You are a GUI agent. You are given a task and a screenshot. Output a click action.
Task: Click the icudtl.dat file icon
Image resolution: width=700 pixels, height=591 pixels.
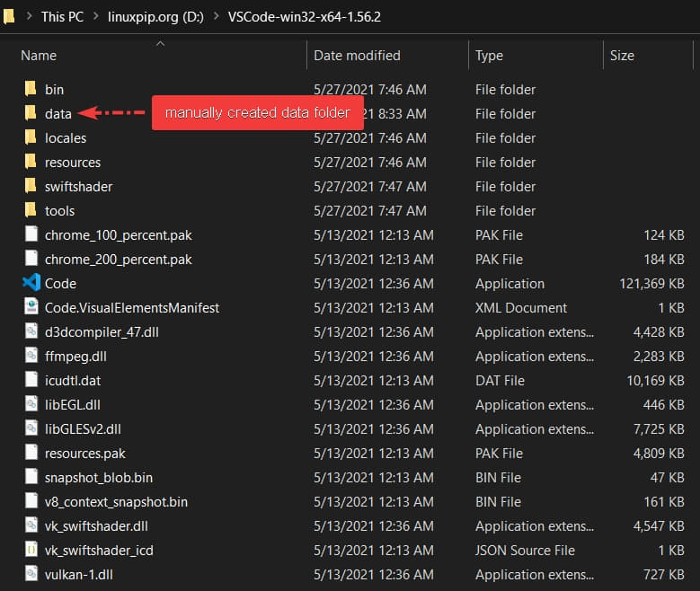(x=31, y=379)
